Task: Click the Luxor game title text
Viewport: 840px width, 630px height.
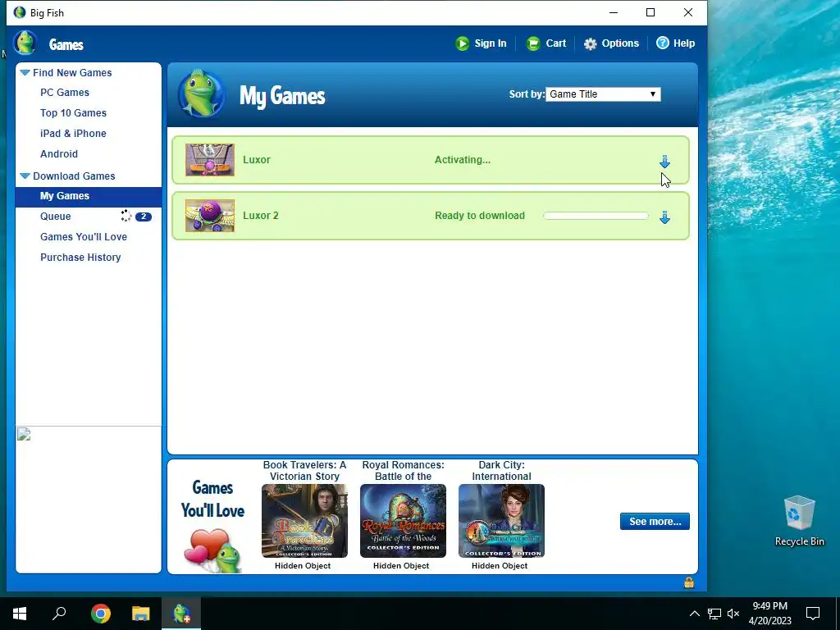Action: click(257, 160)
